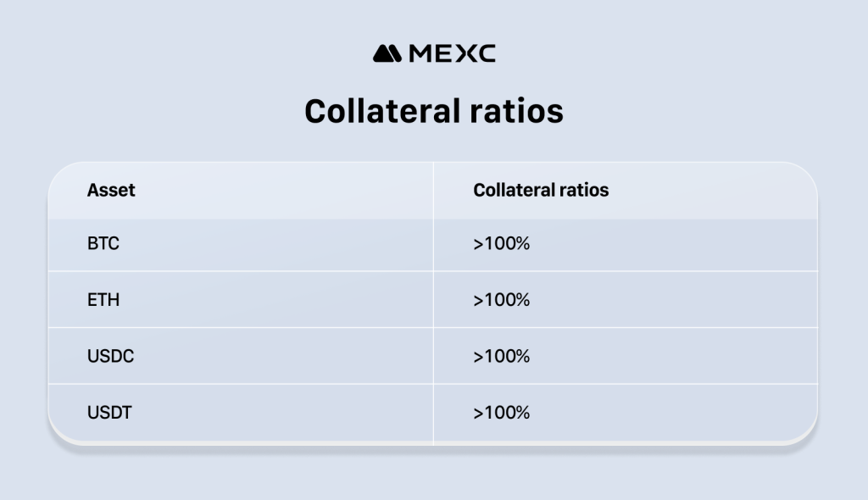Viewport: 868px width, 500px height.
Task: Click the column divider in the USDT row
Action: point(433,413)
